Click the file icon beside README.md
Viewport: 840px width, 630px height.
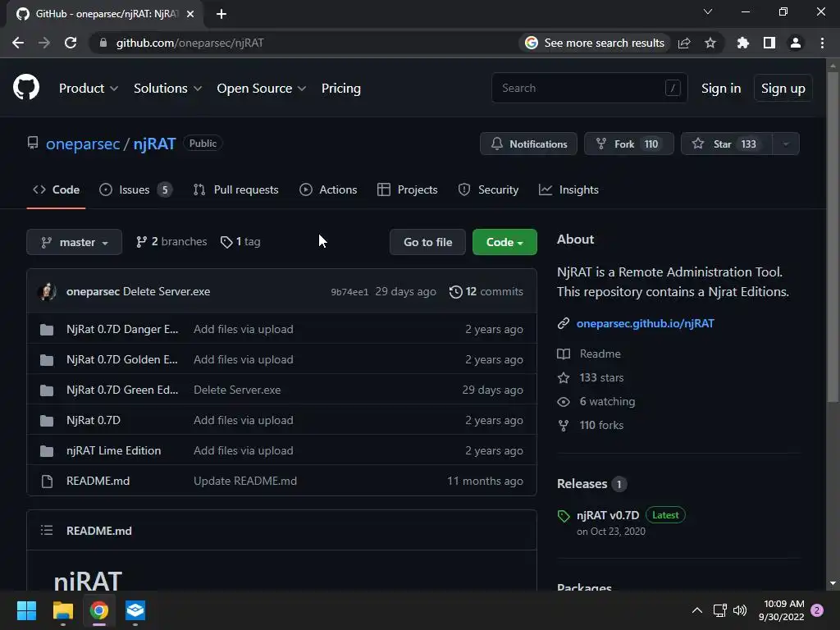coord(47,481)
